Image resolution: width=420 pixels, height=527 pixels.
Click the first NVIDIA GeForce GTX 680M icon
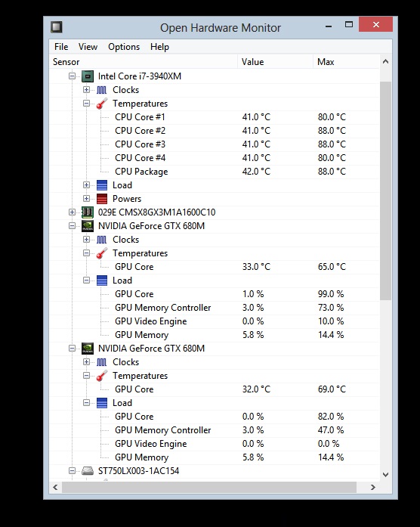tap(88, 226)
